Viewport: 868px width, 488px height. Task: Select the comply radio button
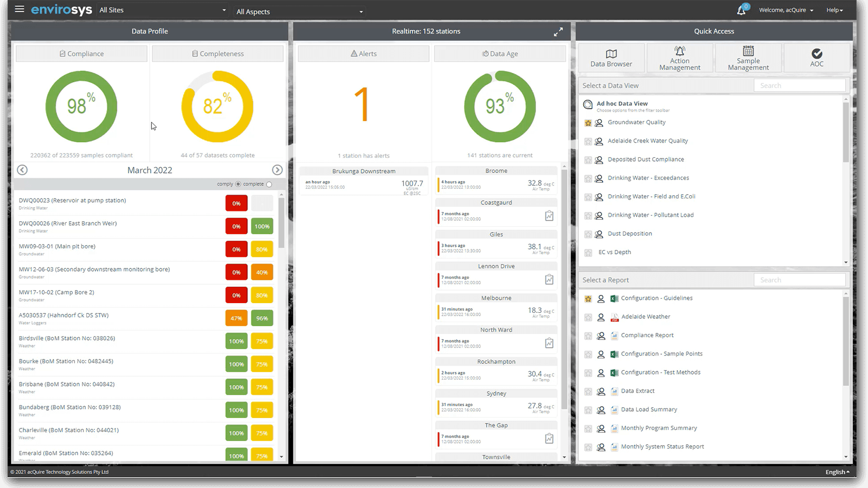click(238, 184)
